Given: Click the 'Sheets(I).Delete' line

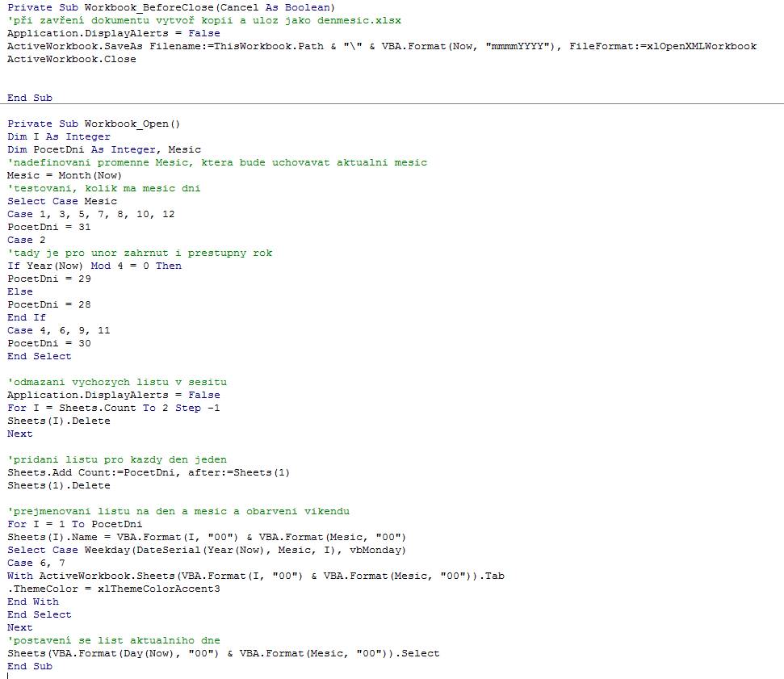Looking at the screenshot, I should pos(58,421).
